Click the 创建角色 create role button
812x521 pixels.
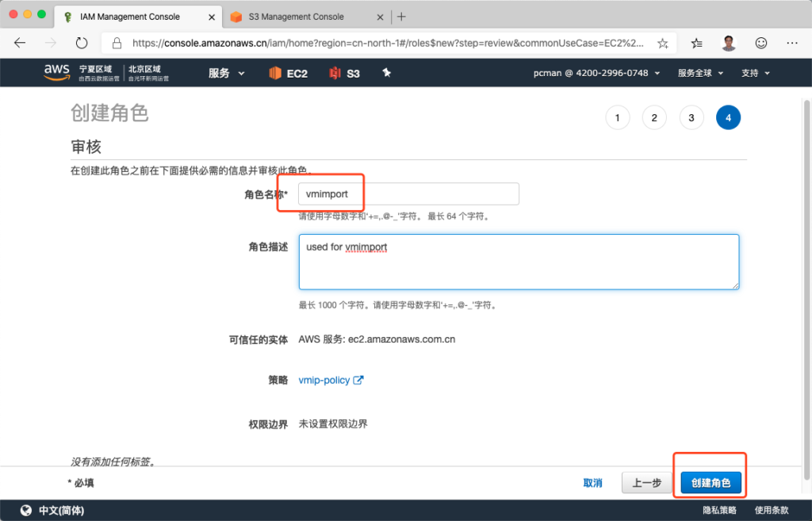tap(710, 483)
